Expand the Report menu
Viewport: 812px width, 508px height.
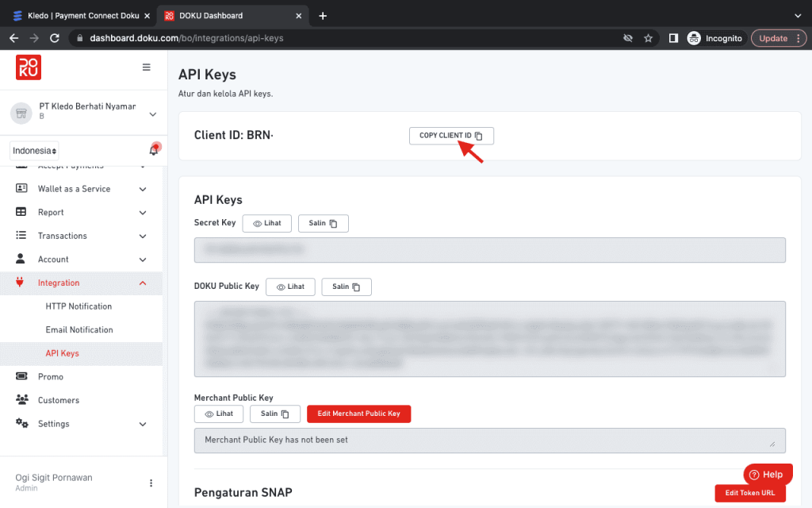point(143,213)
